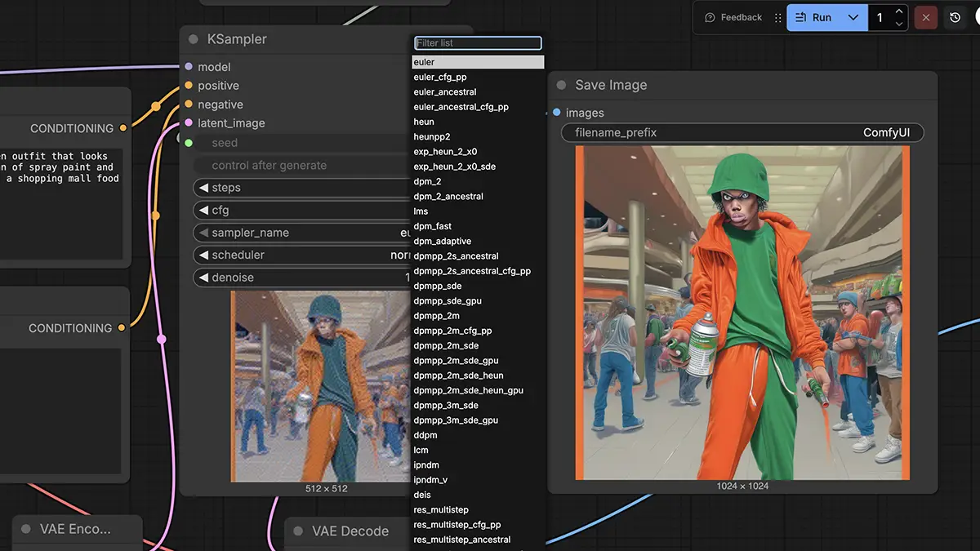The image size is (980, 551).
Task: Click the left arrow on steps
Action: pos(203,188)
